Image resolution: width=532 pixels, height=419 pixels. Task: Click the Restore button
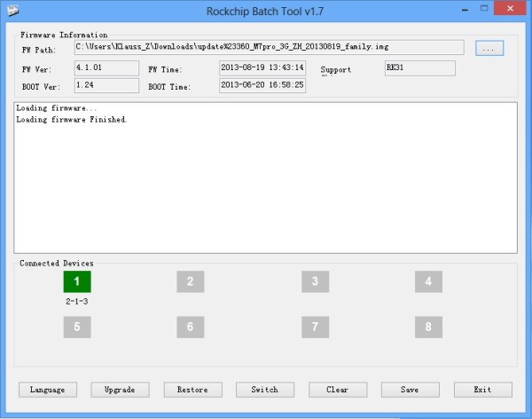pyautogui.click(x=192, y=390)
